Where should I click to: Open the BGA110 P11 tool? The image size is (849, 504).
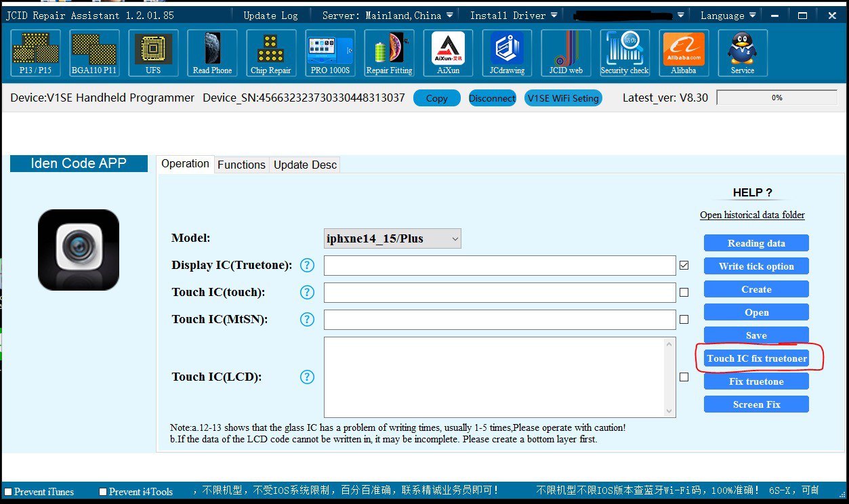(94, 53)
